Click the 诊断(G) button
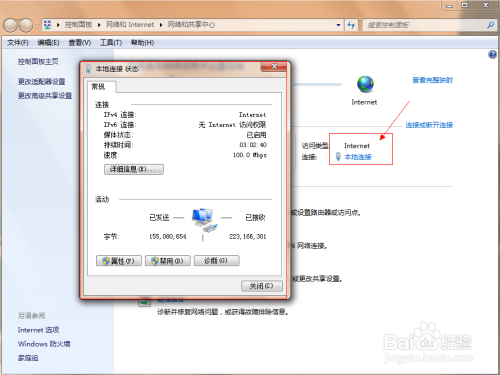500x375 pixels. (x=217, y=261)
